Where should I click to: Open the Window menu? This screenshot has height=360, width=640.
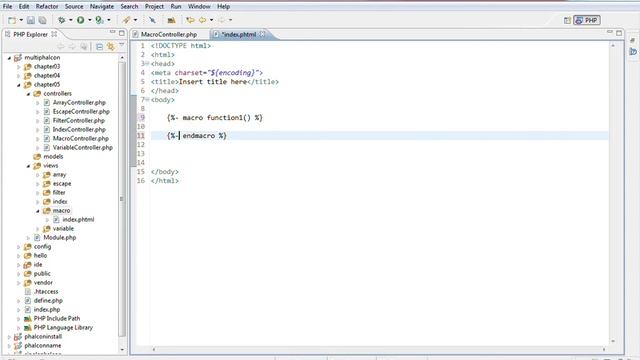pos(199,7)
